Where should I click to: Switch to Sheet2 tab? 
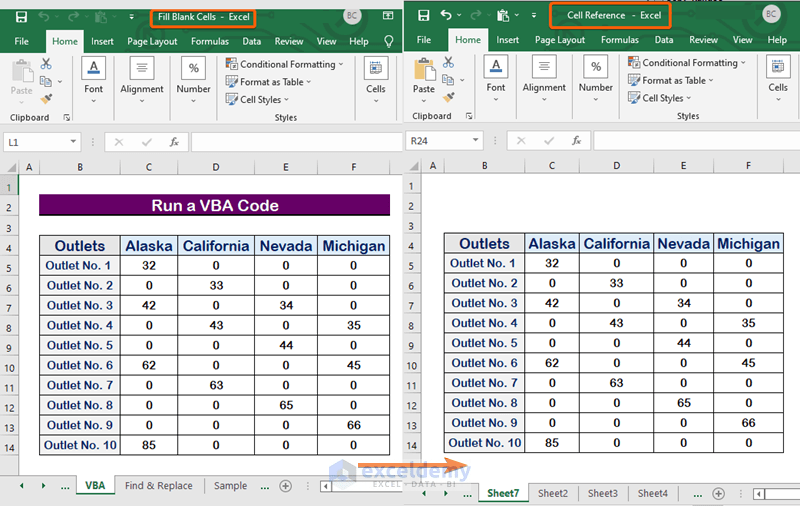(x=553, y=493)
